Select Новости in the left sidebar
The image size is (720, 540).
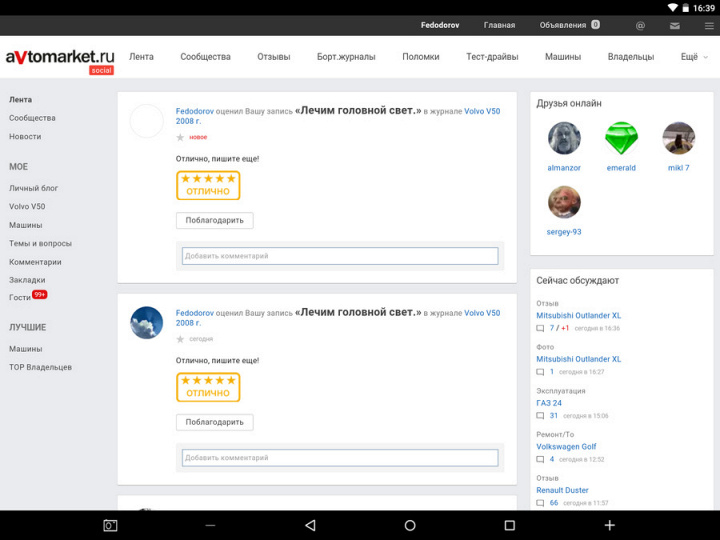point(25,136)
